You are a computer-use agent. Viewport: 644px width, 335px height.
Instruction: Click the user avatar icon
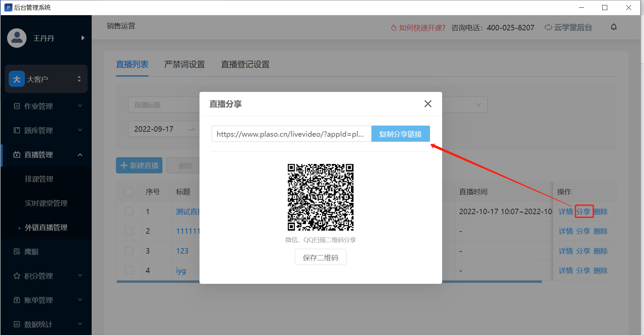17,38
